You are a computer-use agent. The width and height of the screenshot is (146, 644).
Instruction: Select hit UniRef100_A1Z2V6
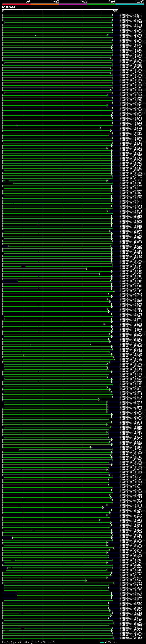pos(131,324)
